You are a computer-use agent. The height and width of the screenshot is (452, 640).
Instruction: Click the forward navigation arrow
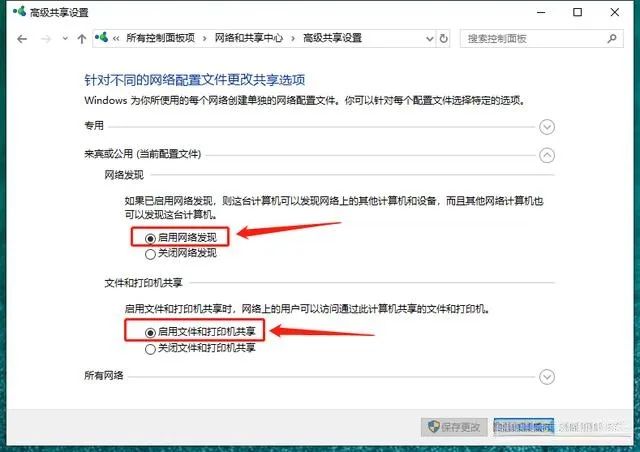[46, 39]
